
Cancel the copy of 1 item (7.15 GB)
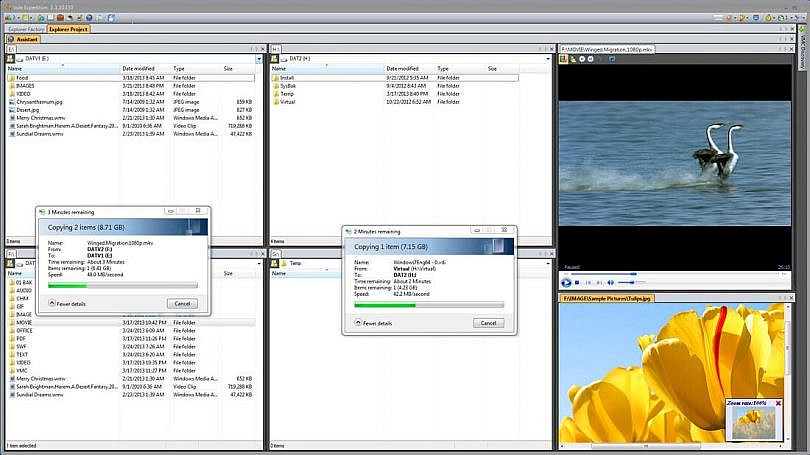click(x=488, y=323)
